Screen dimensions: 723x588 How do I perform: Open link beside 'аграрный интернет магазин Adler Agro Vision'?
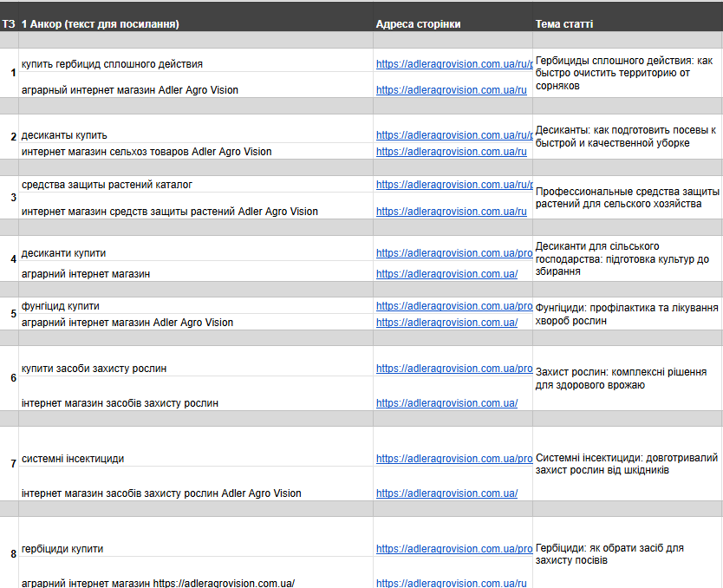coord(451,90)
